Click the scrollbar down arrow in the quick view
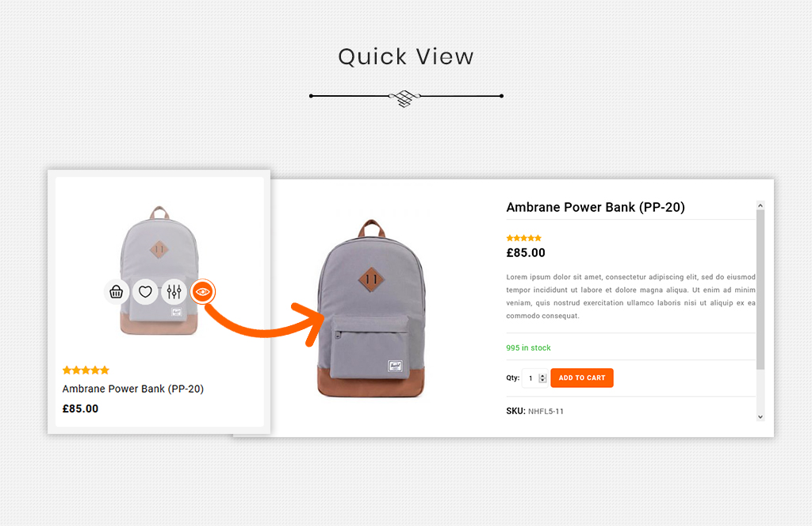The height and width of the screenshot is (526, 812). (x=760, y=417)
